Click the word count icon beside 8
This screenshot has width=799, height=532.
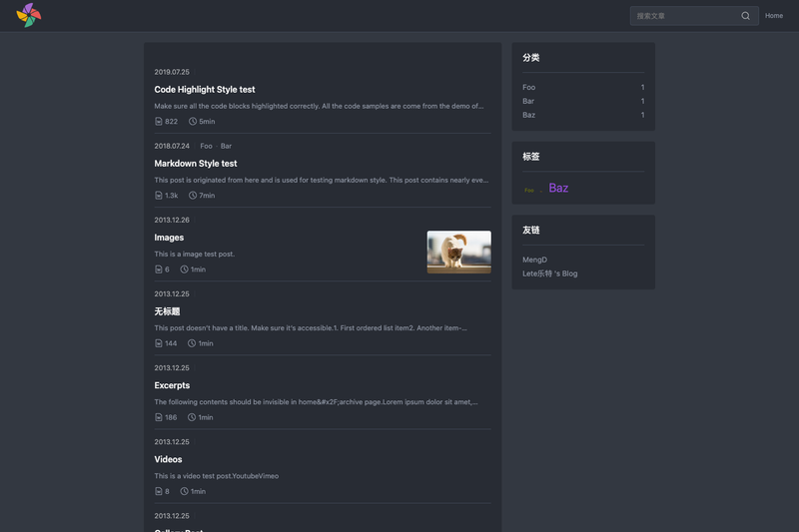pyautogui.click(x=159, y=491)
